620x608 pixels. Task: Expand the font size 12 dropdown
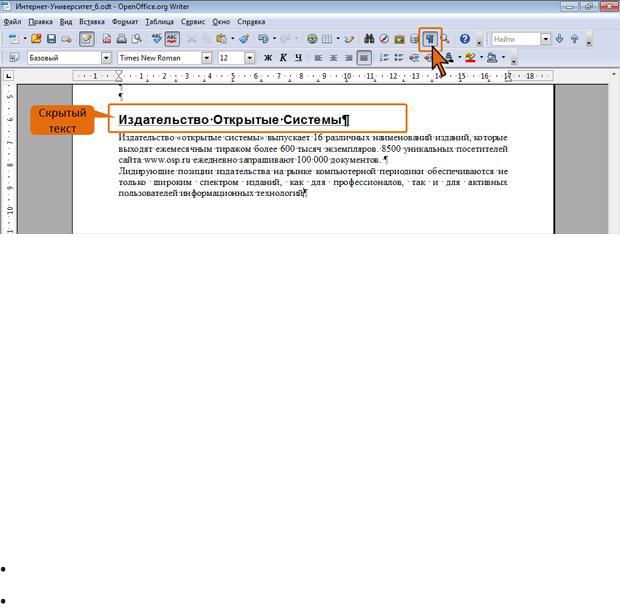tap(250, 58)
